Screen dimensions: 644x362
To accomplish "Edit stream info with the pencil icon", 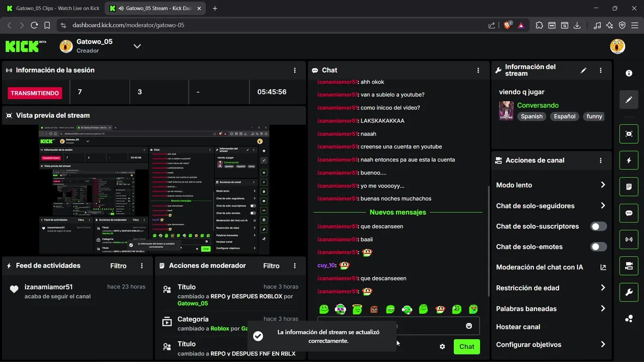I will (x=584, y=70).
